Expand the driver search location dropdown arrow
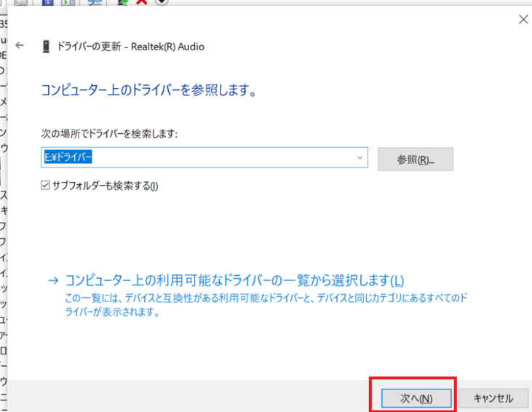Screen dimensions: 532x412 click(x=360, y=158)
